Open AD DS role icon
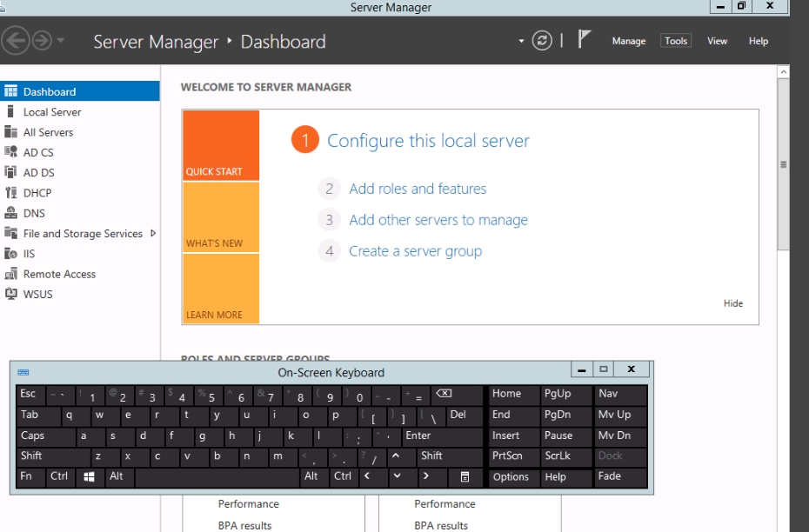 tap(10, 172)
